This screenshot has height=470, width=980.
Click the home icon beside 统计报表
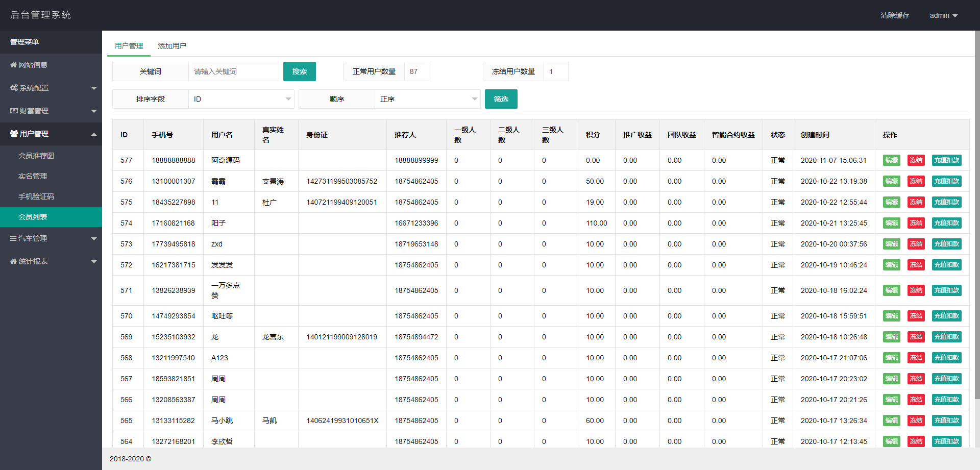13,261
